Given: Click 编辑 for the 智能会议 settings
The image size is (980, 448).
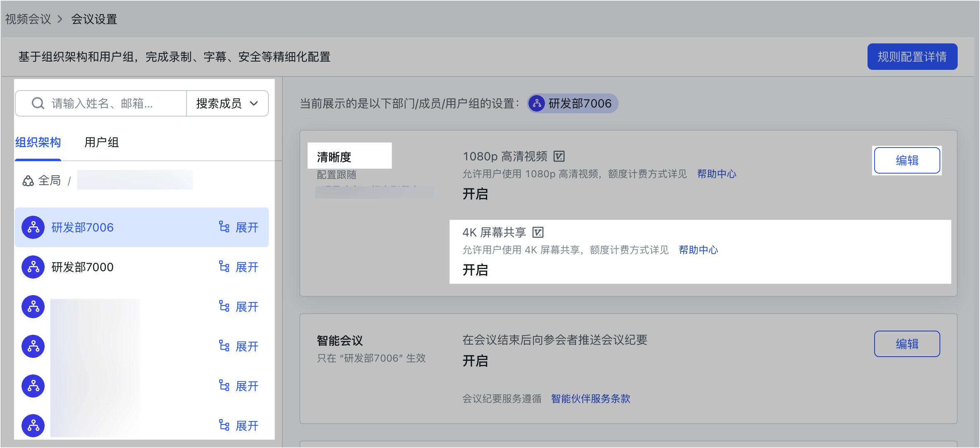Looking at the screenshot, I should click(906, 344).
